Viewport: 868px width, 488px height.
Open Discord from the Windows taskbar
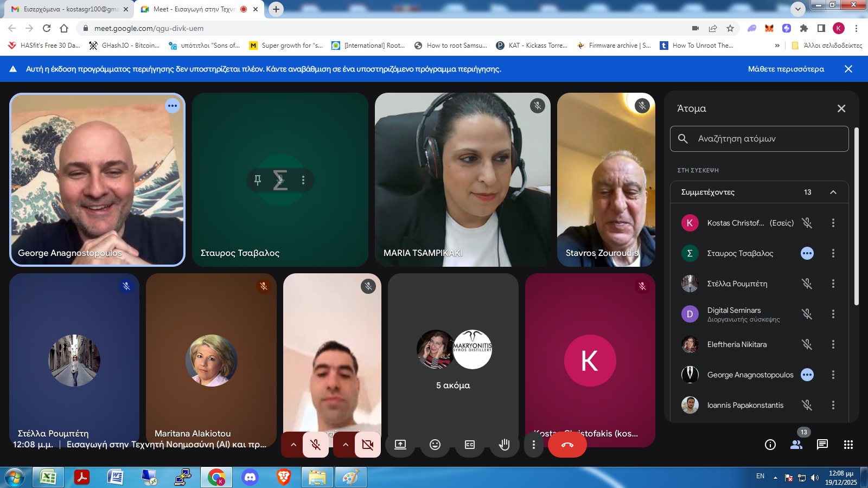[x=250, y=477]
